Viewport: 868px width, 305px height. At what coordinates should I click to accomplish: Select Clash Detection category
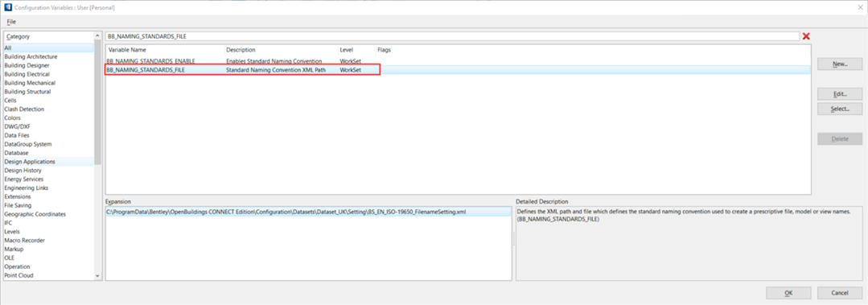[49, 109]
